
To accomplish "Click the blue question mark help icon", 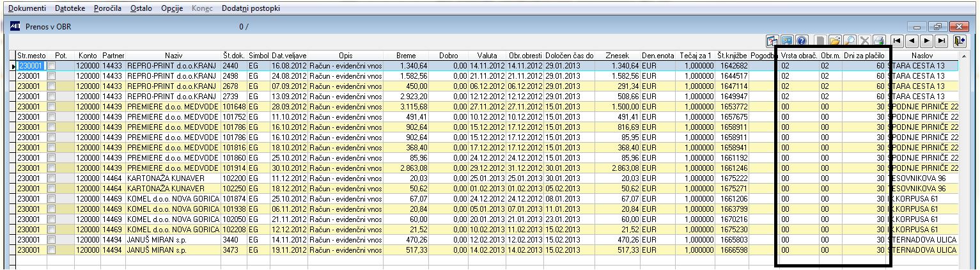I will 802,41.
